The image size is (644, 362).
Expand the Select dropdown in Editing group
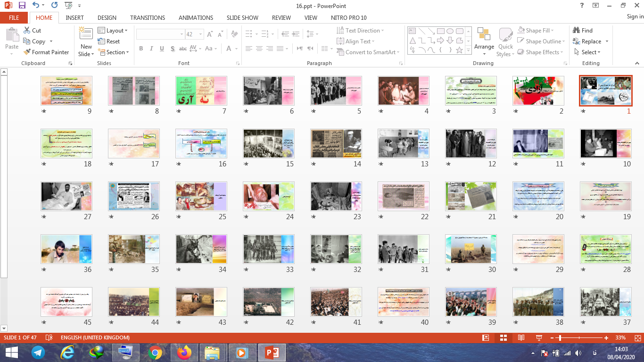pyautogui.click(x=588, y=52)
